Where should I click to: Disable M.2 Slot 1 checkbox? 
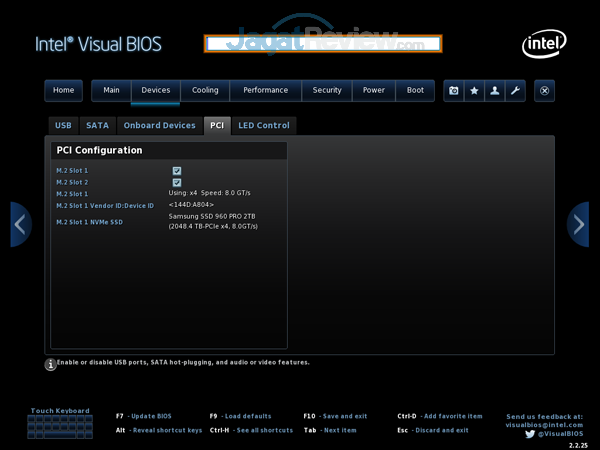pos(177,171)
